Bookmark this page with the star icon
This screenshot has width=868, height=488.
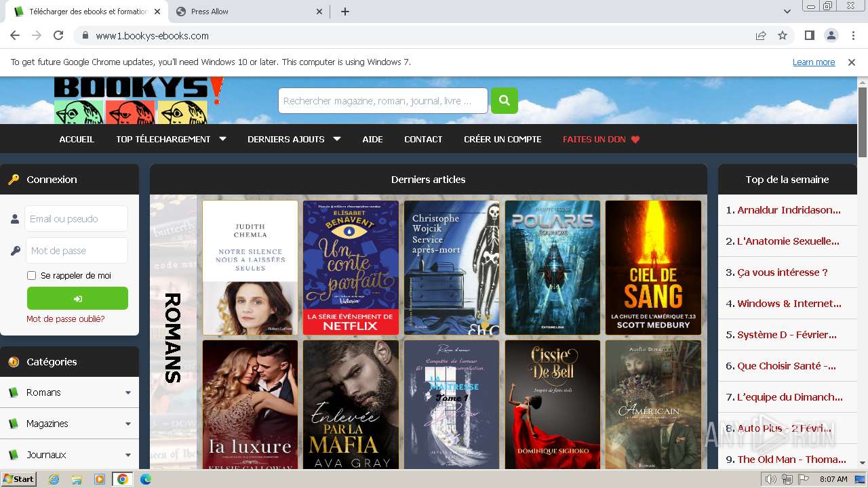pos(783,35)
